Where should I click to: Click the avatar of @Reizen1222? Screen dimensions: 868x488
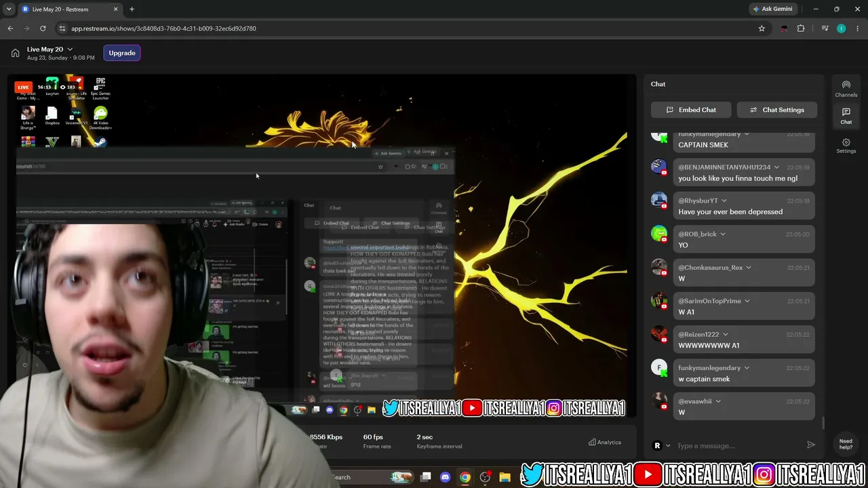tap(659, 334)
